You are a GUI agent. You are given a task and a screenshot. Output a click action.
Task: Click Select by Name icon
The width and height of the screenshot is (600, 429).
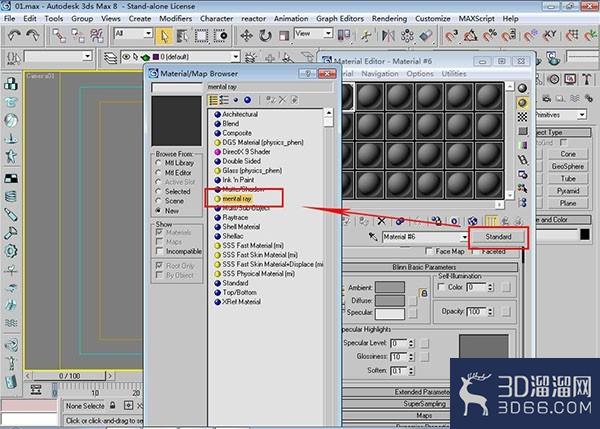coord(183,36)
